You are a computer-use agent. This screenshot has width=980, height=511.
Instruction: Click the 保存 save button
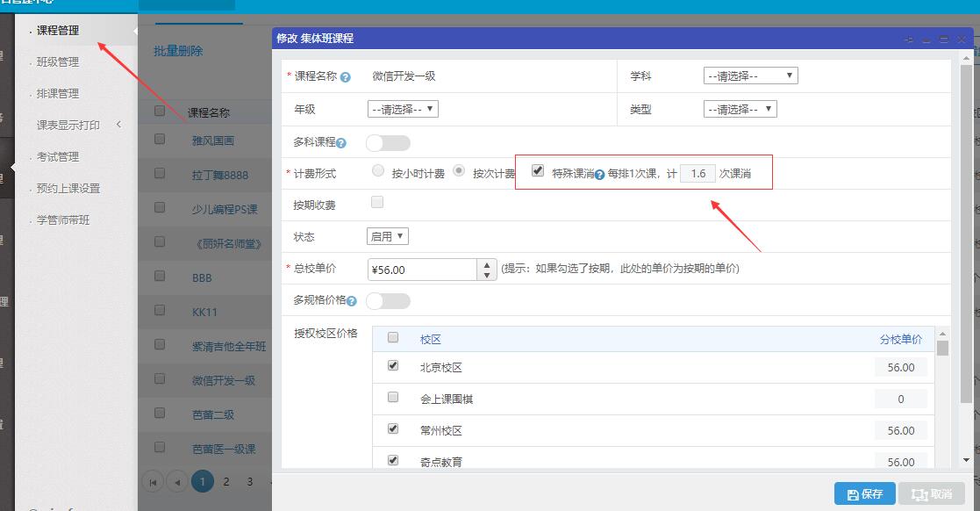click(865, 494)
